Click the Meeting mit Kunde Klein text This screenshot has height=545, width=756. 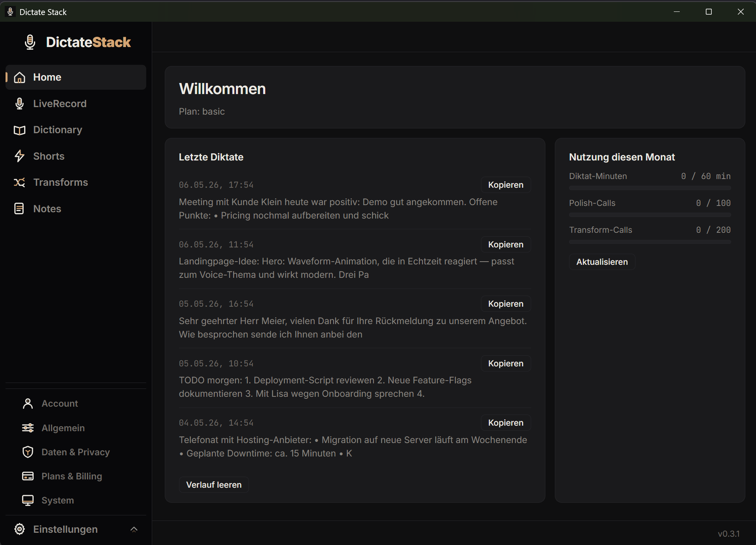pos(338,209)
